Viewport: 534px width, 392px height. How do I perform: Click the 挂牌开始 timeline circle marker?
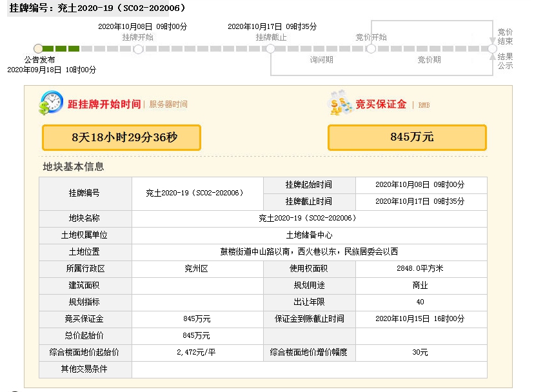(x=138, y=49)
